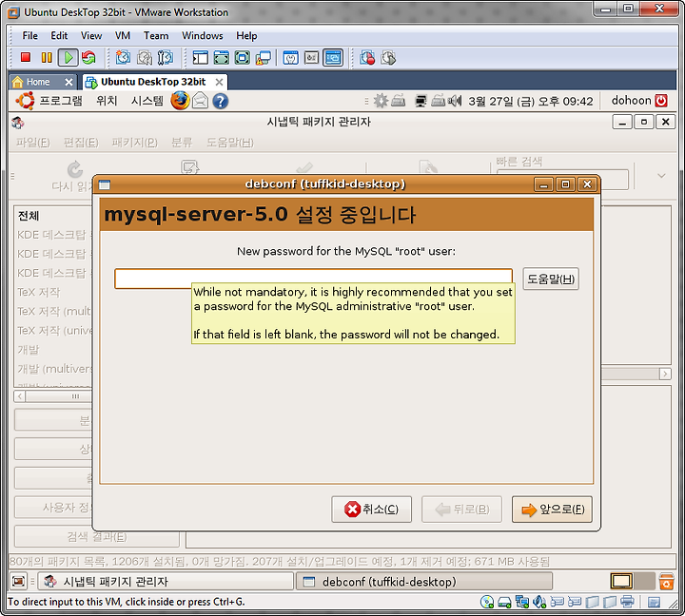Click the printer icon in VMware status bar
The image size is (685, 616).
(627, 601)
